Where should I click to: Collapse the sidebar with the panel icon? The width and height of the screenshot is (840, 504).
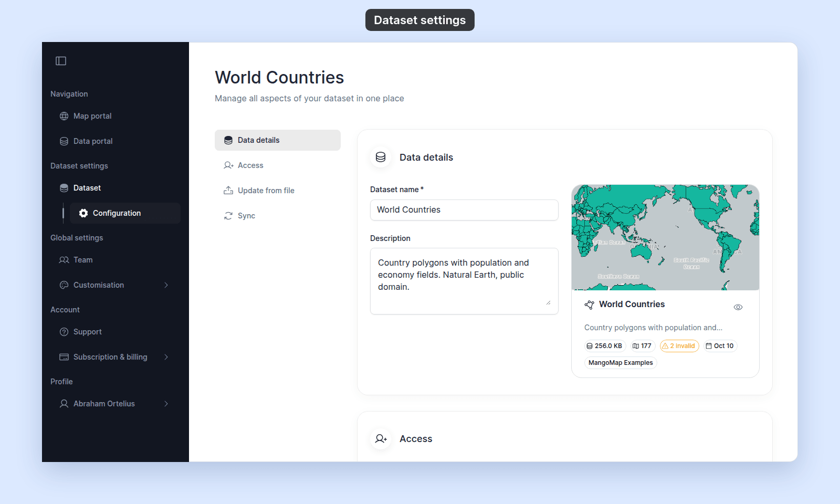tap(61, 61)
